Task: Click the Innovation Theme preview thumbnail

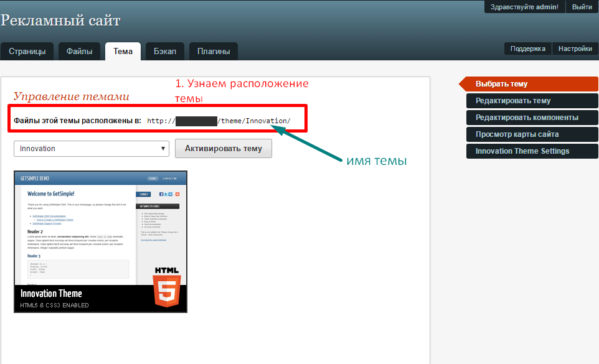Action: (100, 240)
